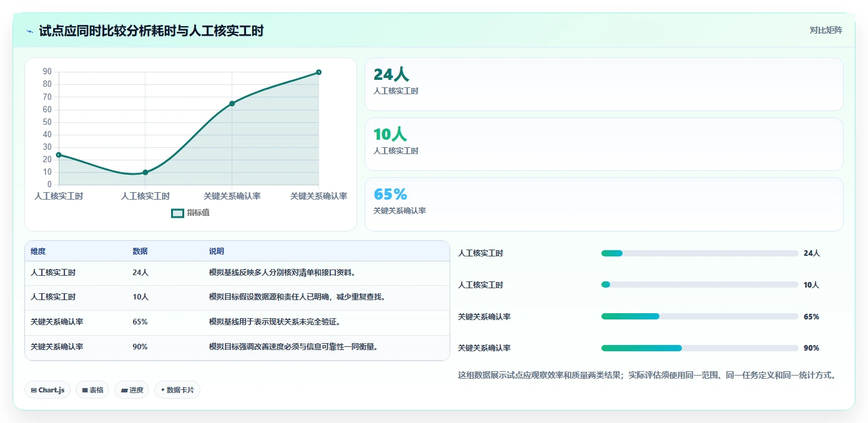
Task: Click the 数据卡片 tag
Action: point(177,390)
